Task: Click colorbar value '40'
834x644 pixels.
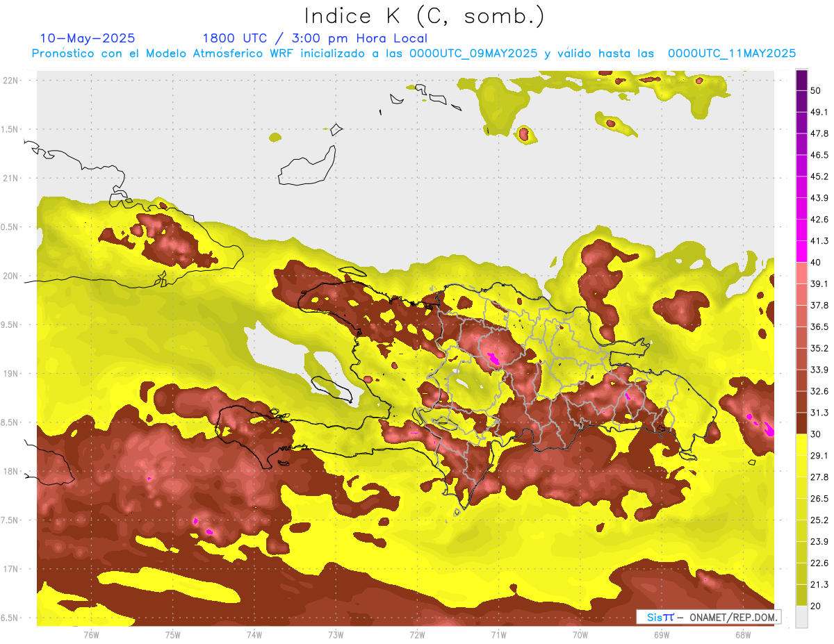Action: coord(817,263)
